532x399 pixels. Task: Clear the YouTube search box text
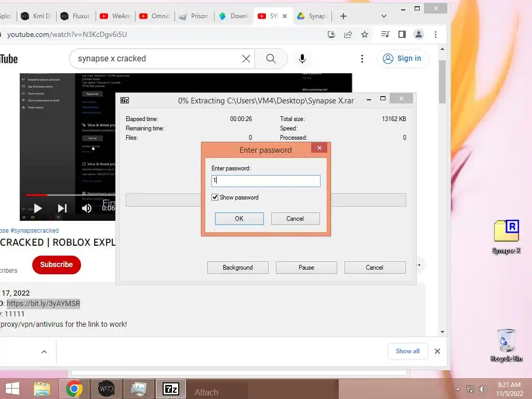(x=246, y=59)
